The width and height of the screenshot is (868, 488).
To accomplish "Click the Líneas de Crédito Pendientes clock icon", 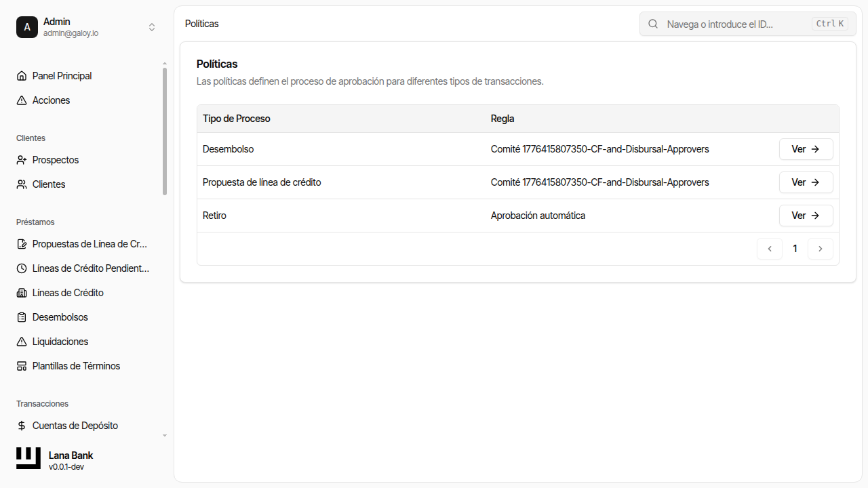I will (22, 268).
